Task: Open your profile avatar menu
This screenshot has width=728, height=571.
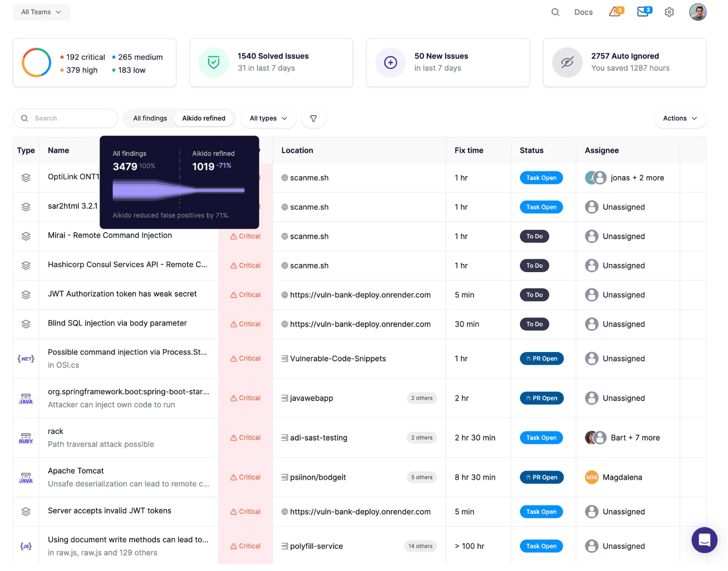Action: point(698,12)
